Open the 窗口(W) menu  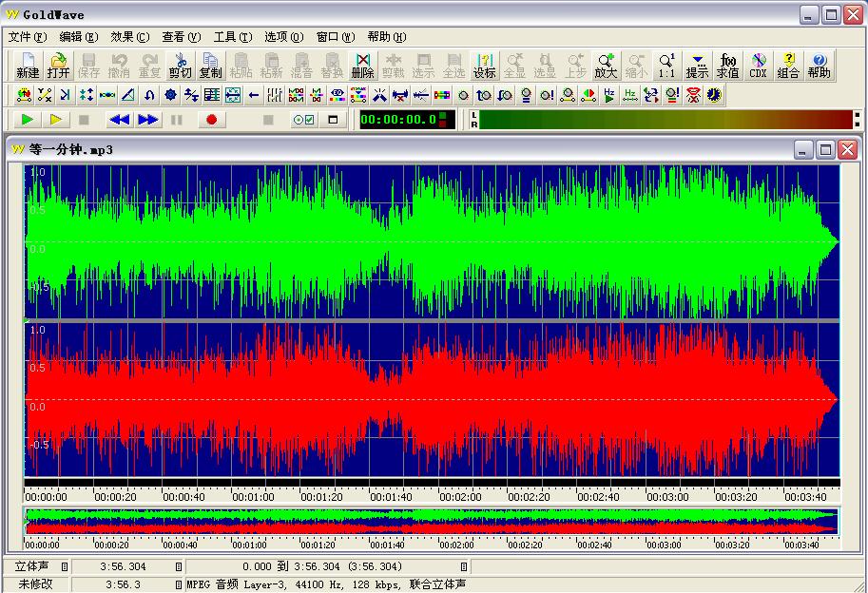(x=336, y=37)
